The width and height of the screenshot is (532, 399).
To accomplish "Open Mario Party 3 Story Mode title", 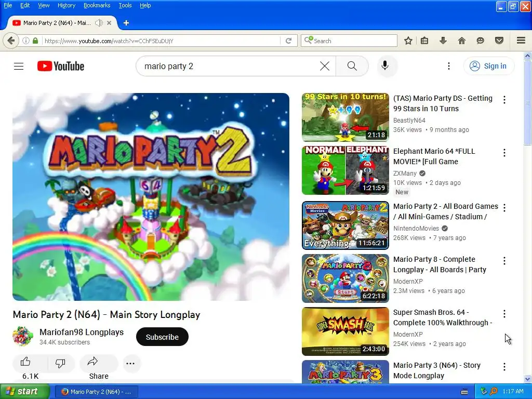I will 436,370.
